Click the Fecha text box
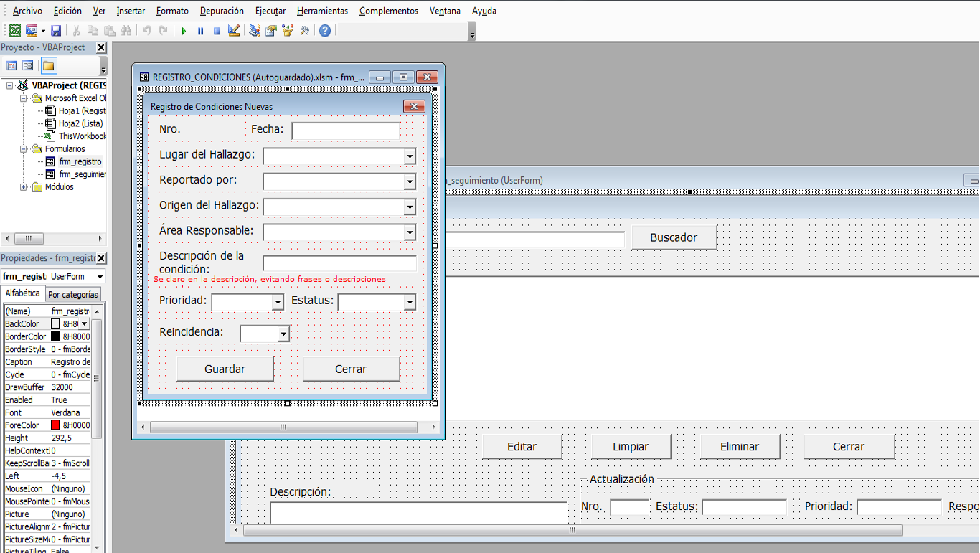The image size is (980, 553). (345, 131)
